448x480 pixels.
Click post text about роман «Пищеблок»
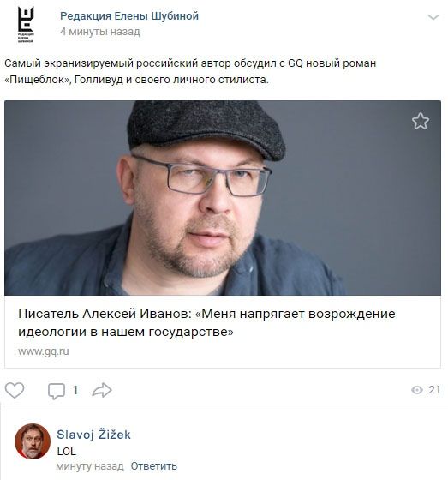[x=190, y=71]
